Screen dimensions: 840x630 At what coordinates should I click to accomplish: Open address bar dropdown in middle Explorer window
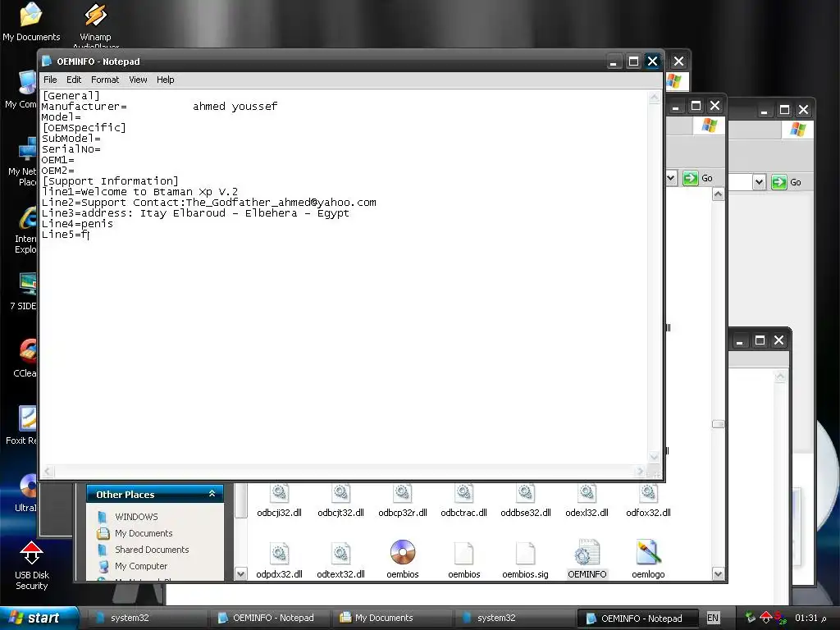671,178
